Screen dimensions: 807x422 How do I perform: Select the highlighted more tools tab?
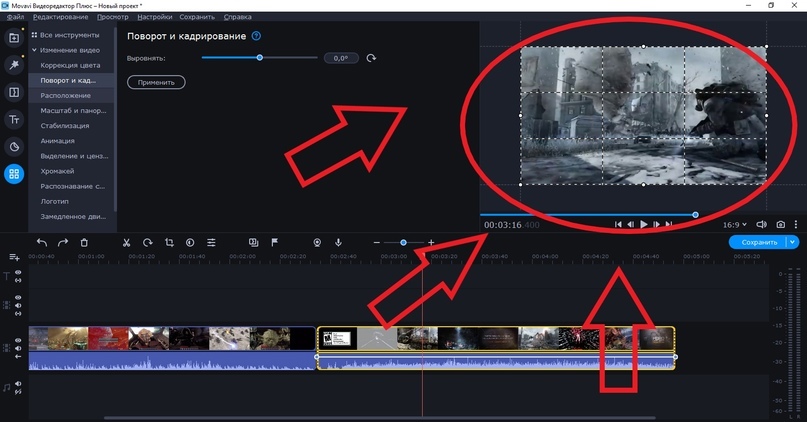tap(14, 174)
